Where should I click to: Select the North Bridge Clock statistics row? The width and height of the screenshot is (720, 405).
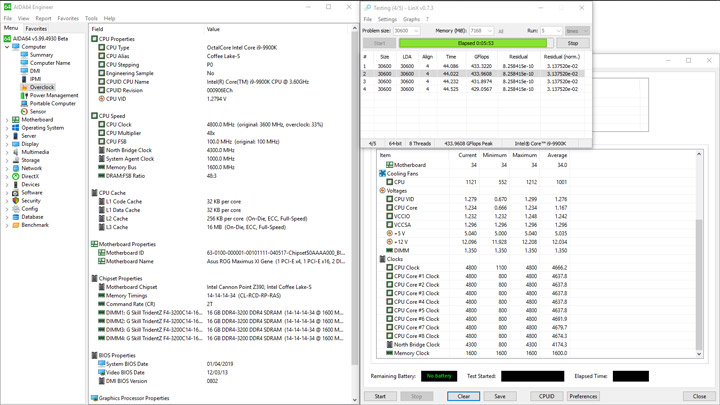pos(416,345)
